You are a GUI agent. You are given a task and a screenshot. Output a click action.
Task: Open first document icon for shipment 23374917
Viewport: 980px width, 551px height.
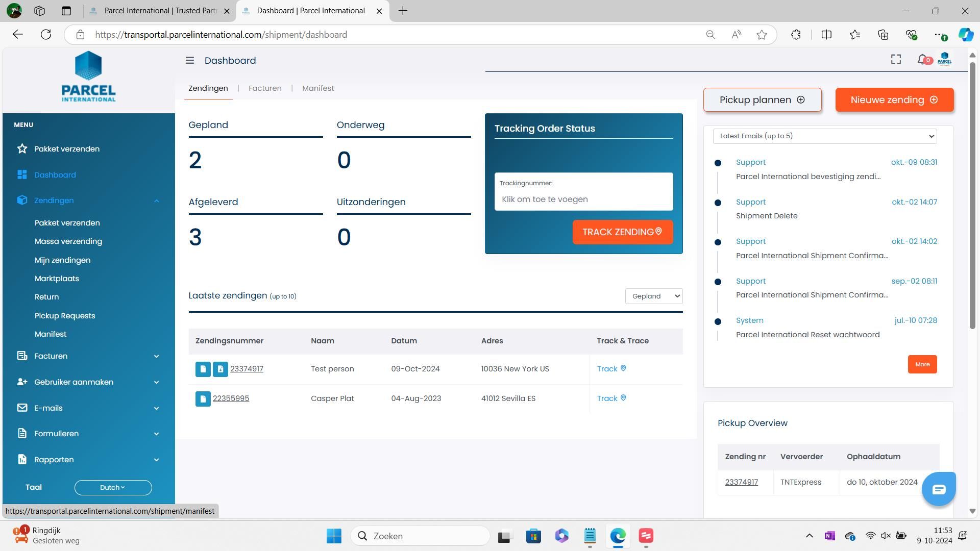point(203,369)
